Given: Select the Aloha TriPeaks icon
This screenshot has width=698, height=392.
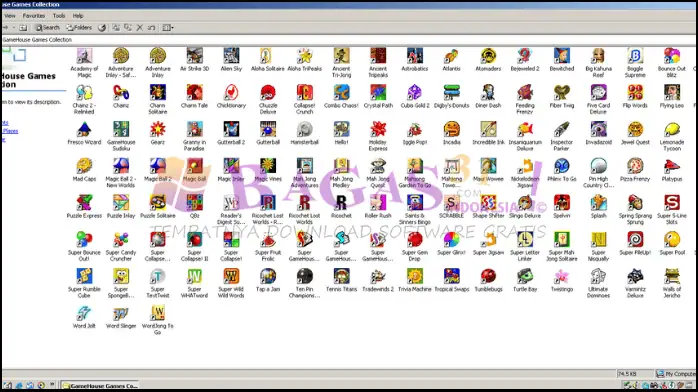Looking at the screenshot, I should [x=304, y=57].
